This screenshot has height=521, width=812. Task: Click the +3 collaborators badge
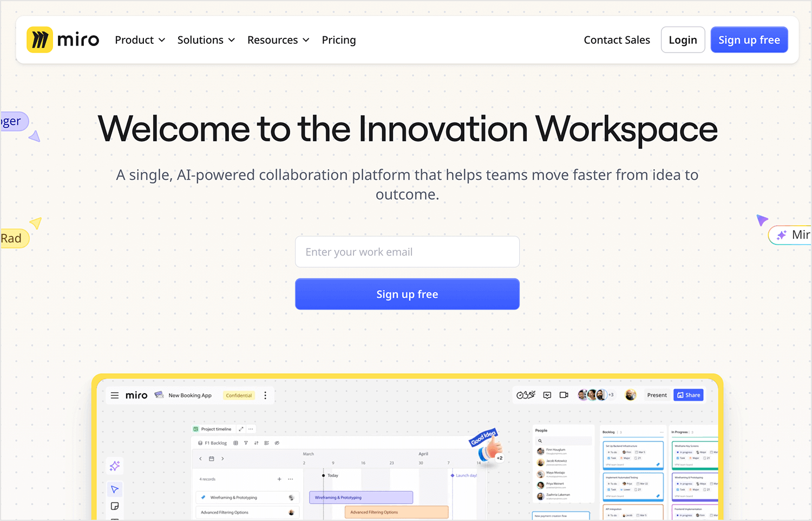click(x=611, y=395)
